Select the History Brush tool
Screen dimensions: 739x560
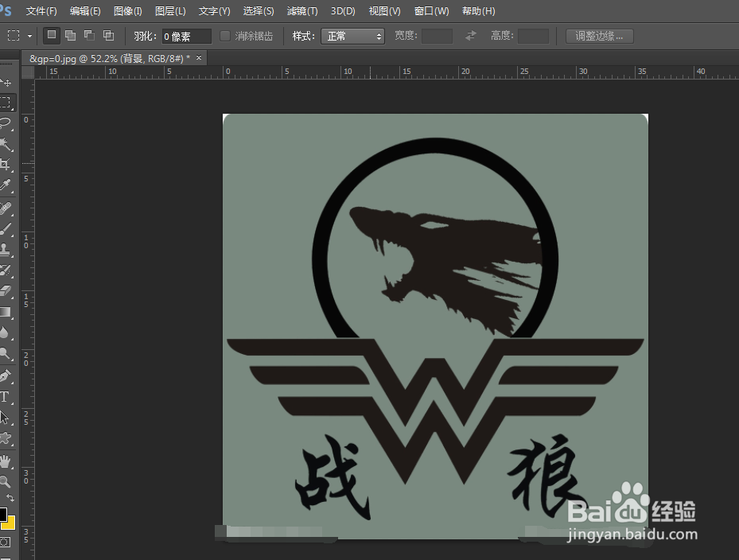tap(6, 270)
